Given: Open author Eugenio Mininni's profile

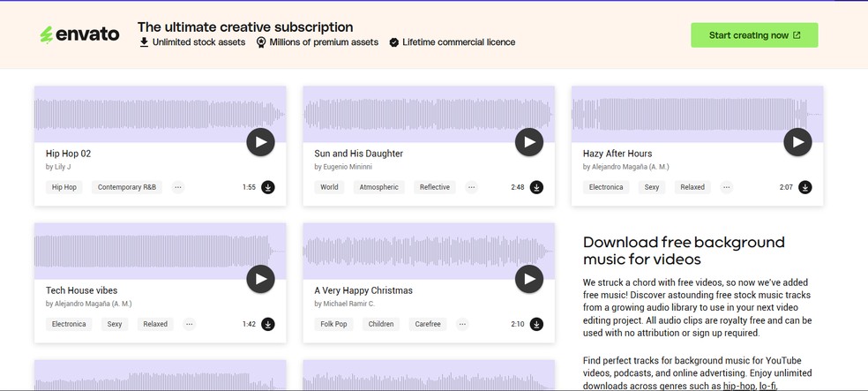Looking at the screenshot, I should pyautogui.click(x=347, y=167).
